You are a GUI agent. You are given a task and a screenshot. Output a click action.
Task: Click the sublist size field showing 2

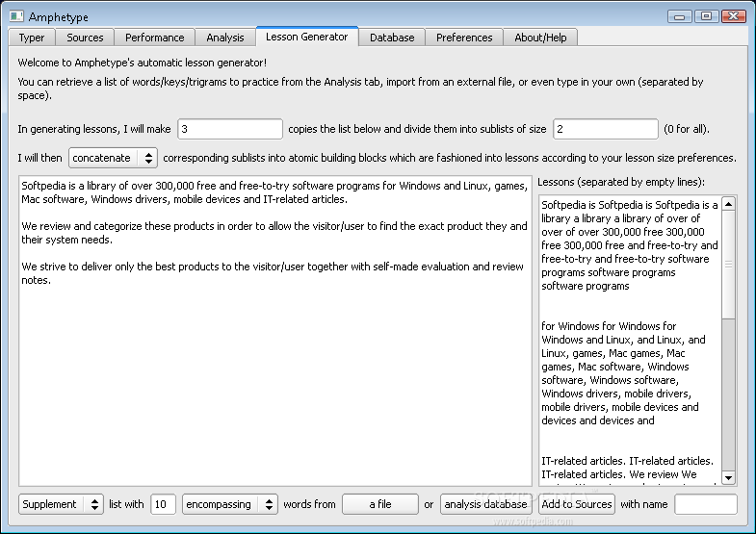(x=606, y=129)
